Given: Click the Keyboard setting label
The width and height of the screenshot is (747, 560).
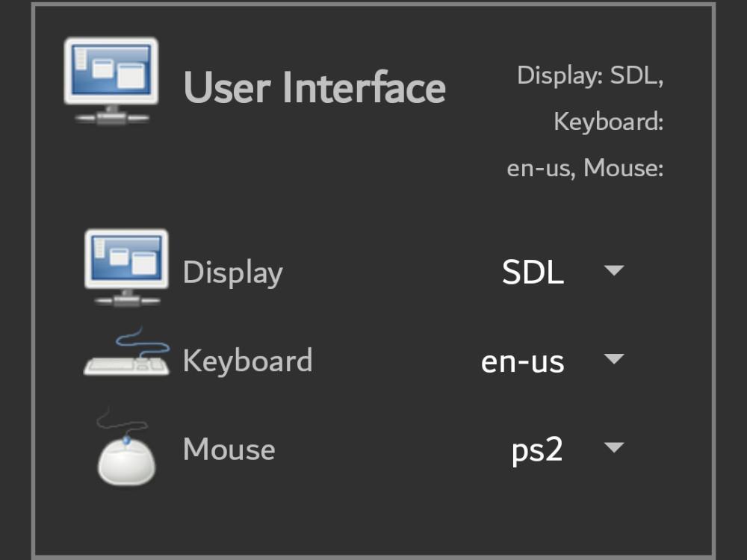Looking at the screenshot, I should tap(247, 361).
